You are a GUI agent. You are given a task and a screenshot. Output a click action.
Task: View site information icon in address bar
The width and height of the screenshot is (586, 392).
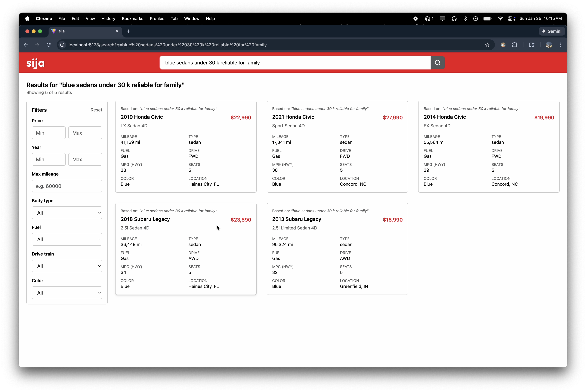(62, 45)
